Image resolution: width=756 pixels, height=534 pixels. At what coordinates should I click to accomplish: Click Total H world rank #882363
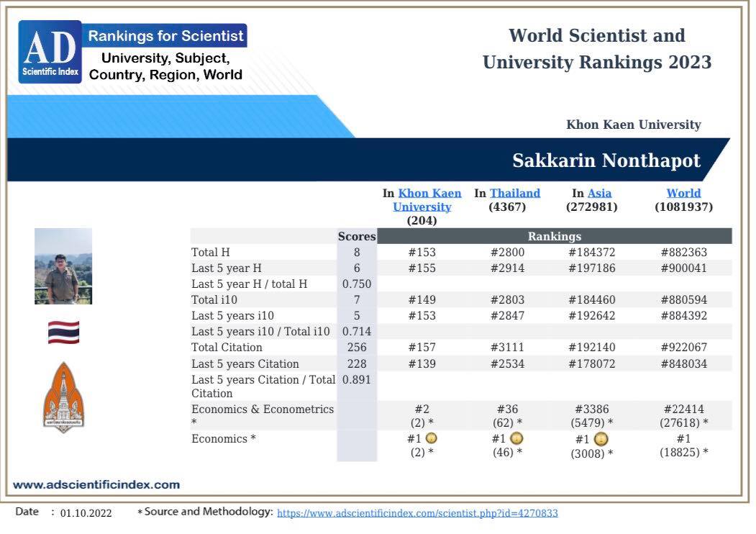[683, 253]
